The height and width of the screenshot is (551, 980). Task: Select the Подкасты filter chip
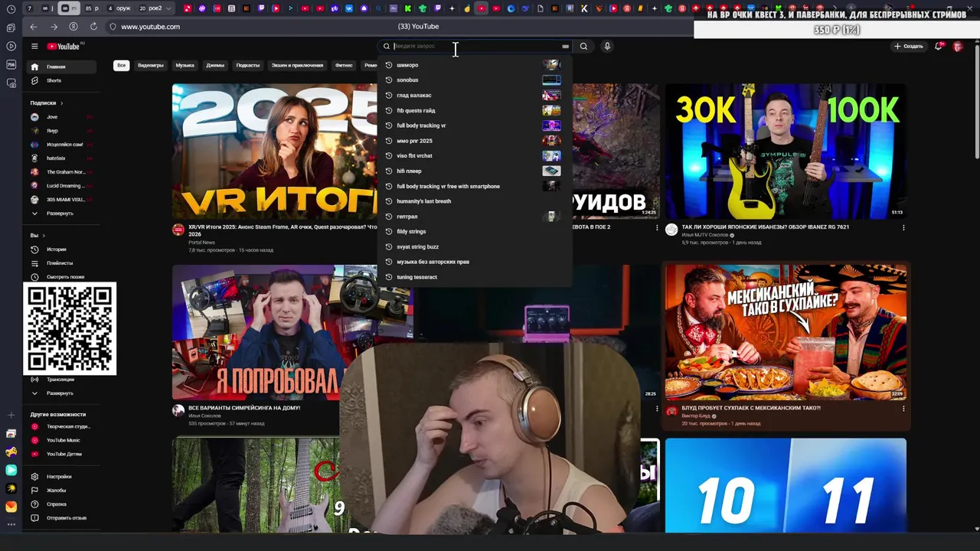coord(248,66)
